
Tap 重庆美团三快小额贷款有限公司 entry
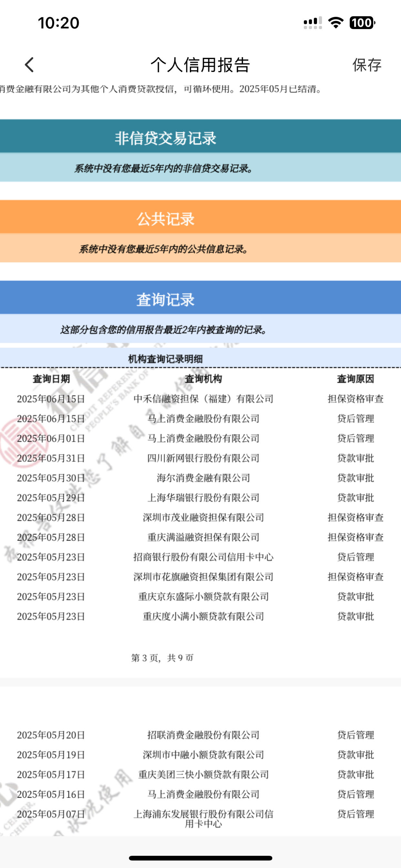click(203, 774)
